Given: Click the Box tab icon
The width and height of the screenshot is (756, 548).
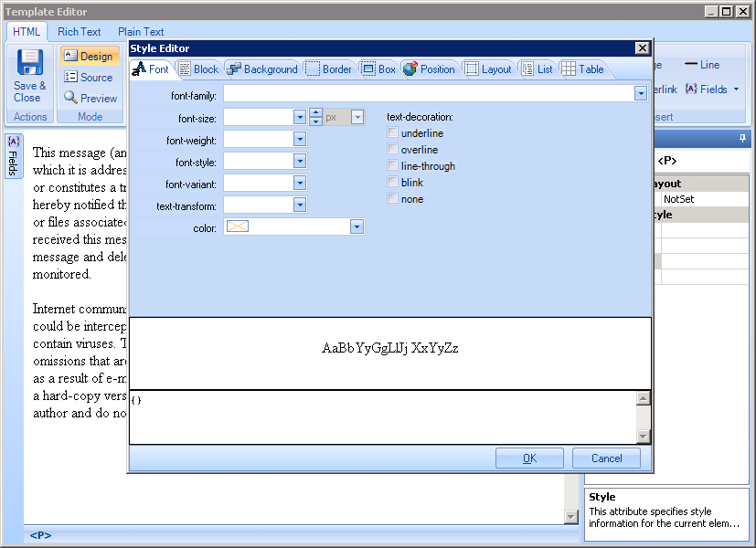Looking at the screenshot, I should (368, 68).
